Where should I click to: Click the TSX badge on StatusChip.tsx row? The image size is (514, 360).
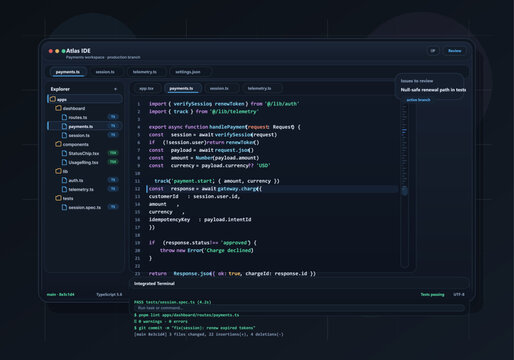coord(113,153)
